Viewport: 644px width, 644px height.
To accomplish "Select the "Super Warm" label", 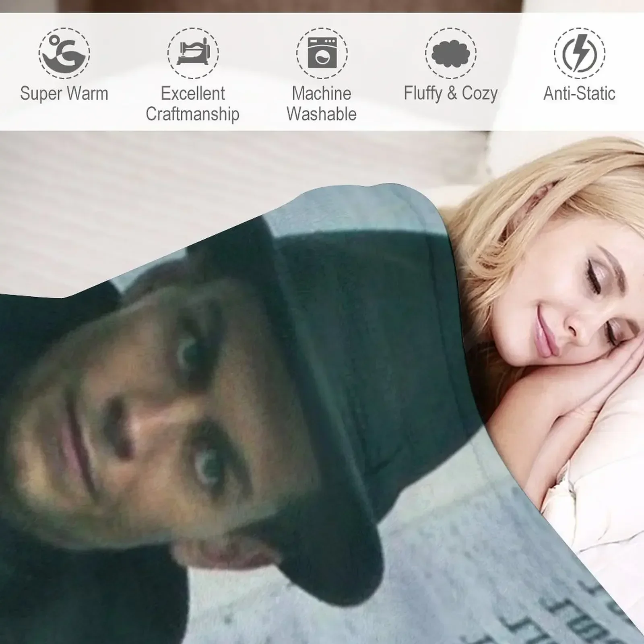I will click(64, 93).
